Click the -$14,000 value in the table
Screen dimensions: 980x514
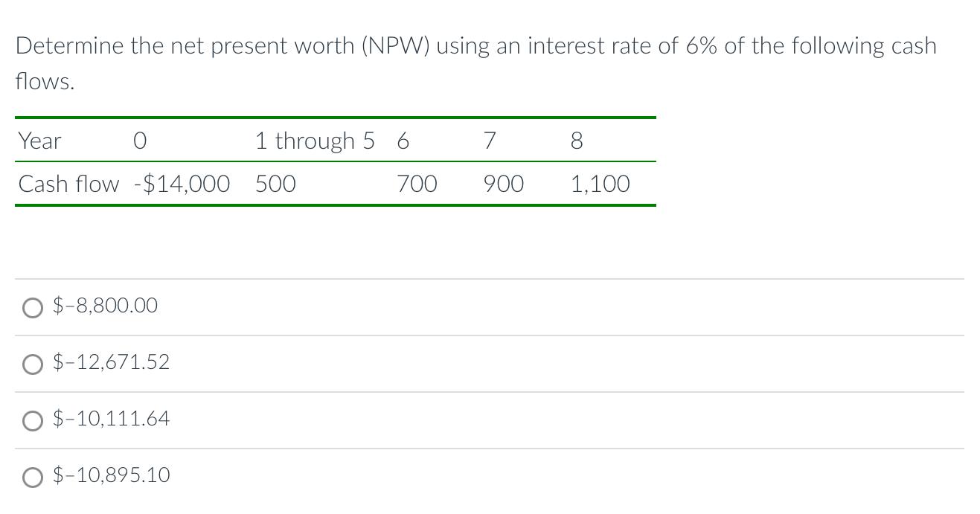tap(182, 184)
